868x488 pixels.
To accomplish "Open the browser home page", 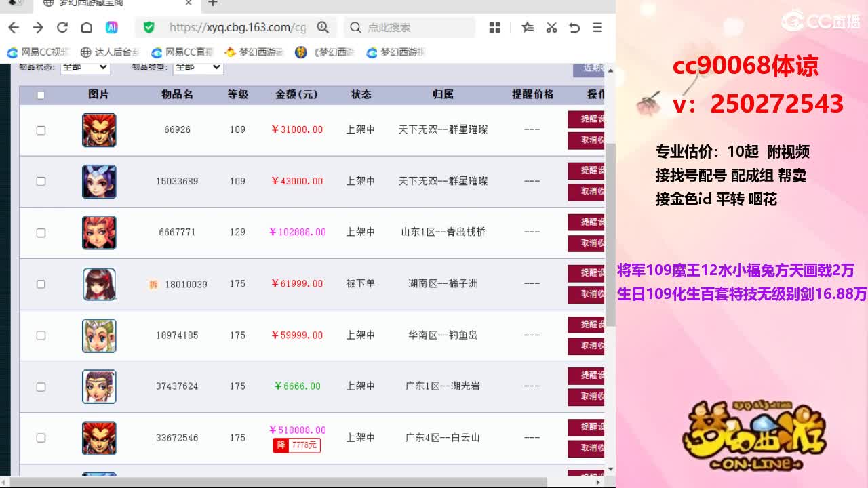I will click(87, 27).
